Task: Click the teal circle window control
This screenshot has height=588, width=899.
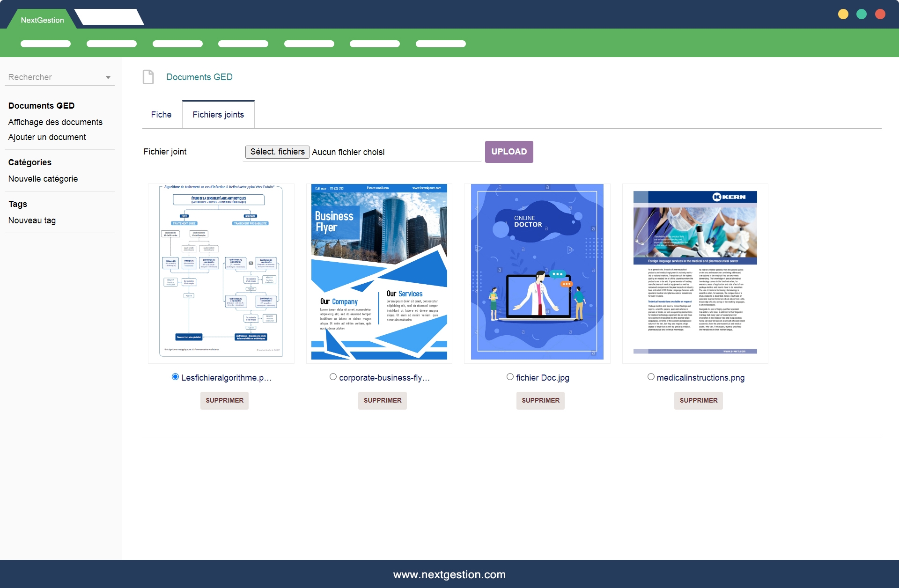Action: pyautogui.click(x=862, y=14)
